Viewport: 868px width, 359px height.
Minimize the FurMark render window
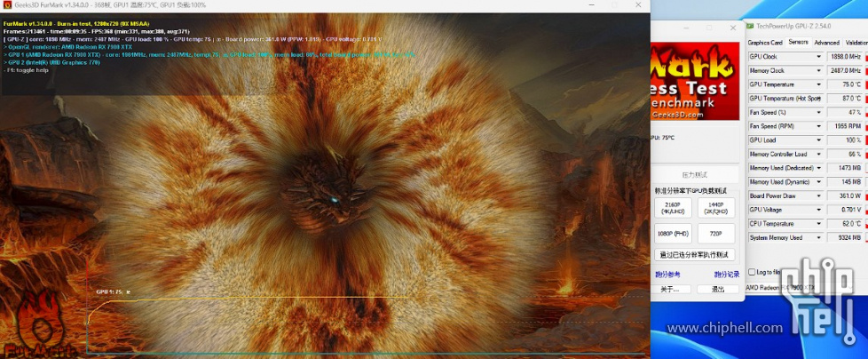click(592, 5)
